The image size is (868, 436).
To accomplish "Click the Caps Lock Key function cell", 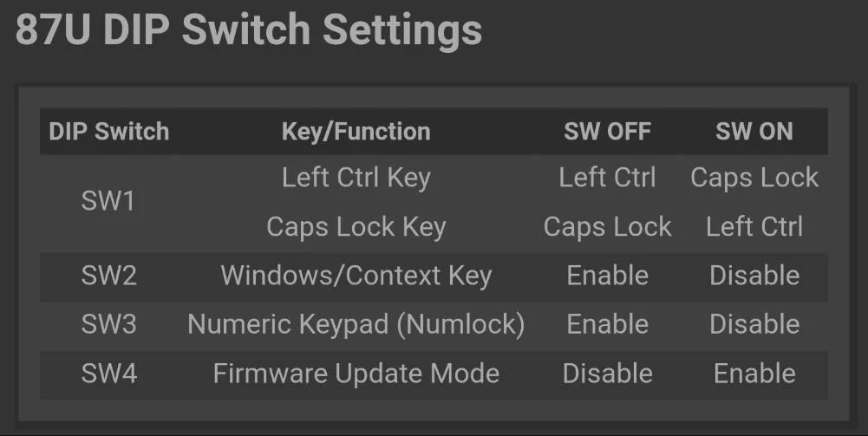I will 356,227.
